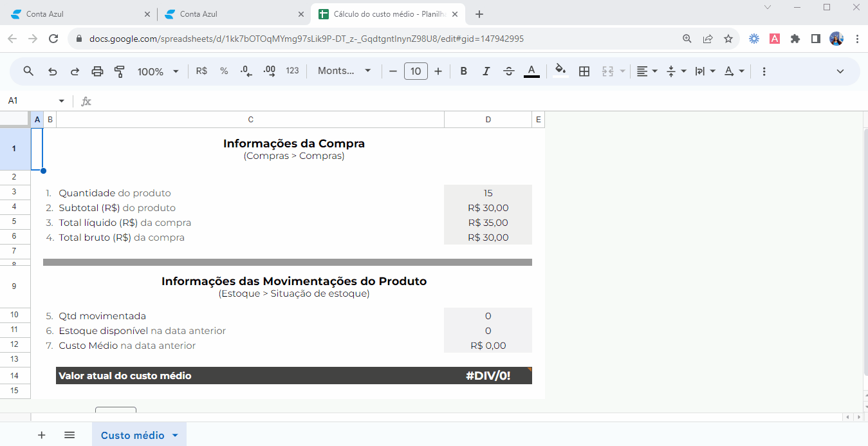Click Valor atual do custo médio label
The width and height of the screenshot is (868, 446).
125,376
